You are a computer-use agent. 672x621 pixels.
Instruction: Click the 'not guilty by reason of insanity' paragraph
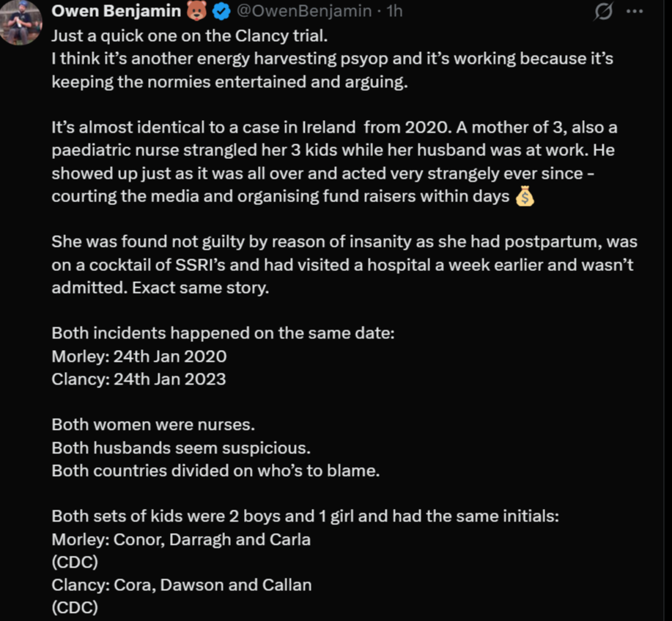click(344, 264)
